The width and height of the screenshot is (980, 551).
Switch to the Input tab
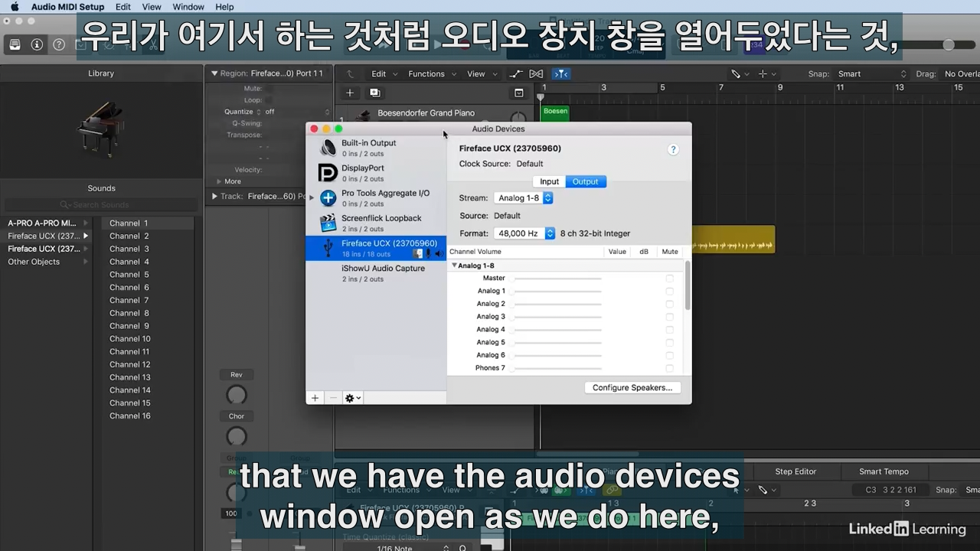point(550,181)
